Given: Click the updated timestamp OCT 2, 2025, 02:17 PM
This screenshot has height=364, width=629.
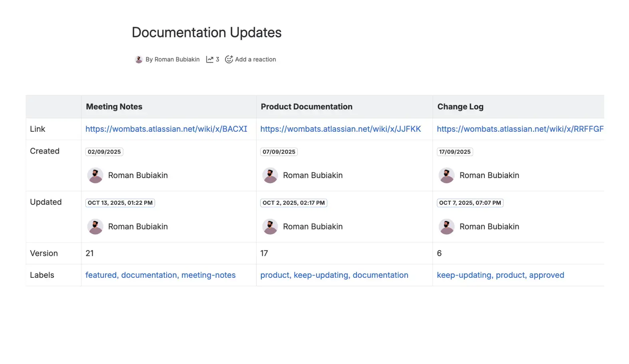Looking at the screenshot, I should (294, 203).
